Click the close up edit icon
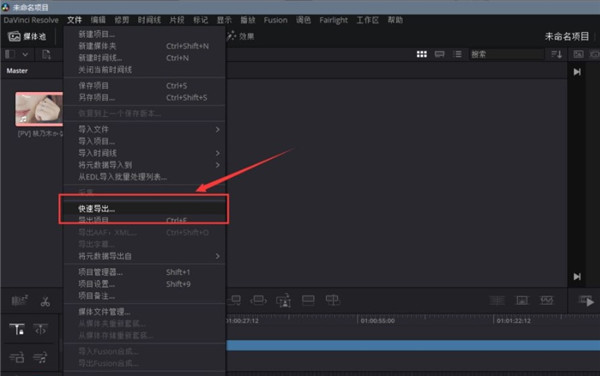The width and height of the screenshot is (600, 376). [284, 301]
